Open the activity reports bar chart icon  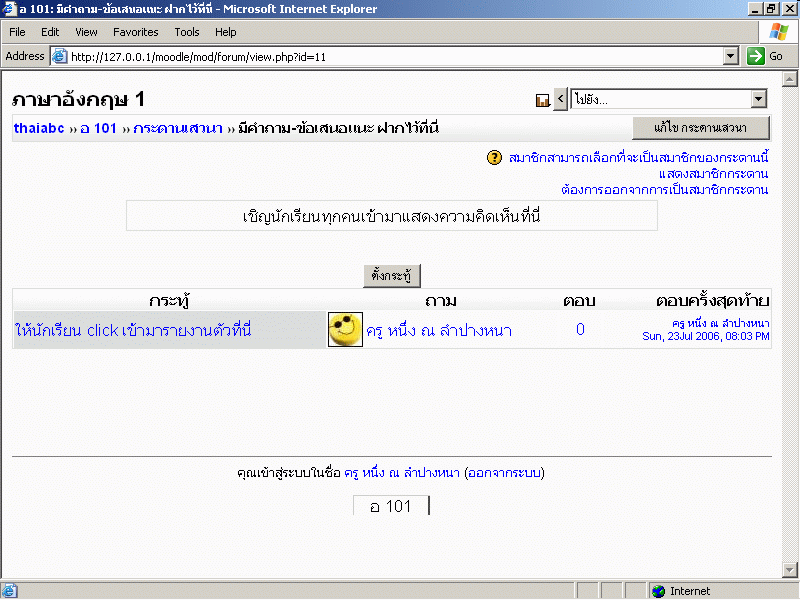click(542, 100)
